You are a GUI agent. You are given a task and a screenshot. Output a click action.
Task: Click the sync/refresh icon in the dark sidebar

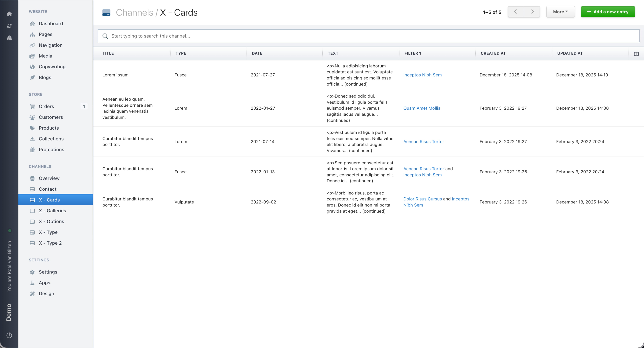pyautogui.click(x=9, y=26)
